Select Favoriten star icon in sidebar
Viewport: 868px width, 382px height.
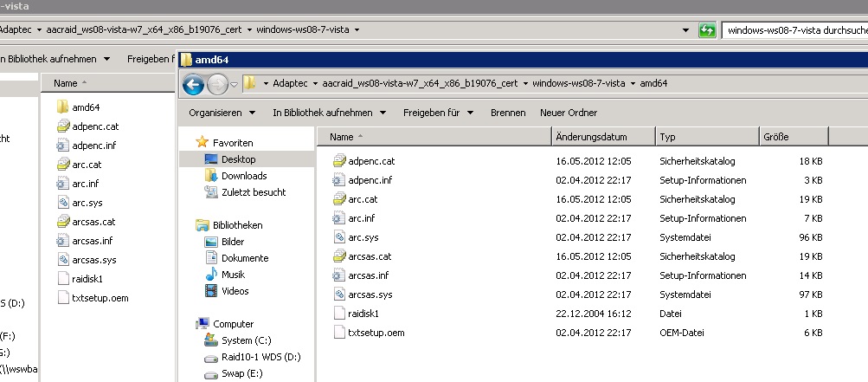pyautogui.click(x=202, y=142)
